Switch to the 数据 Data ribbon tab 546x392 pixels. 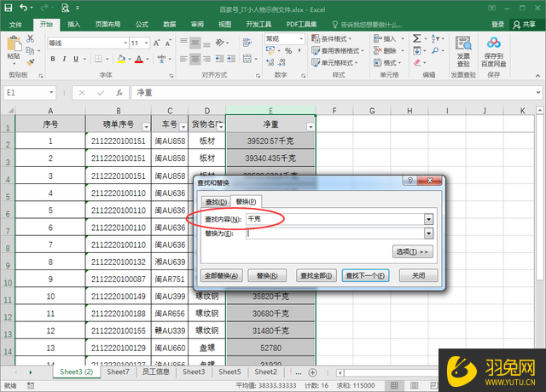click(170, 25)
